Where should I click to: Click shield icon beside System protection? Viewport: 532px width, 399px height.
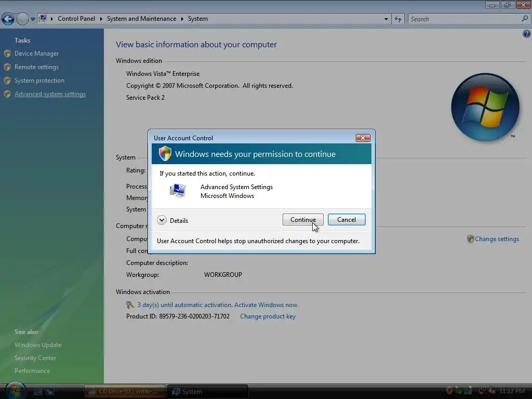click(x=7, y=81)
